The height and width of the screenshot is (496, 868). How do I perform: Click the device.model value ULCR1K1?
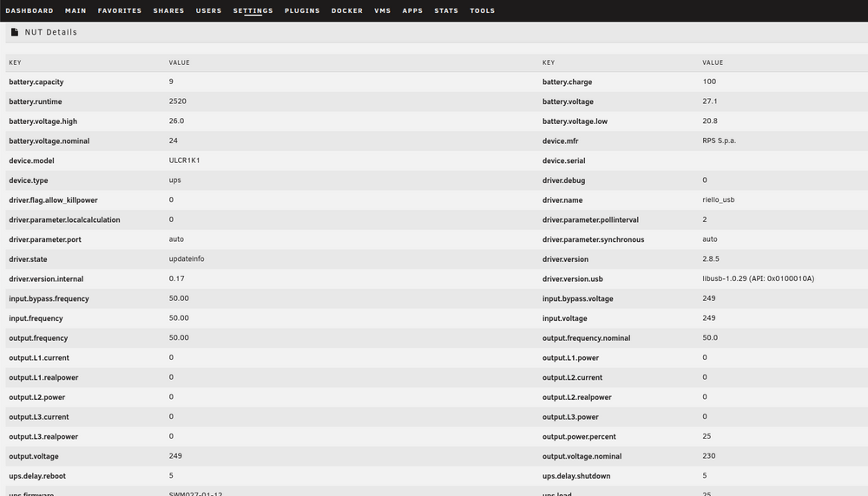point(184,160)
